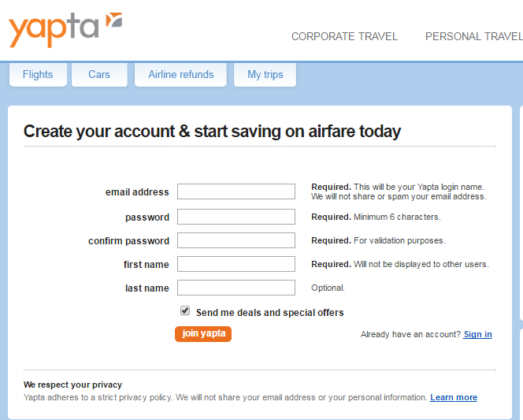Viewport: 523px width, 420px height.
Task: Click the Create your account heading
Action: 212,131
